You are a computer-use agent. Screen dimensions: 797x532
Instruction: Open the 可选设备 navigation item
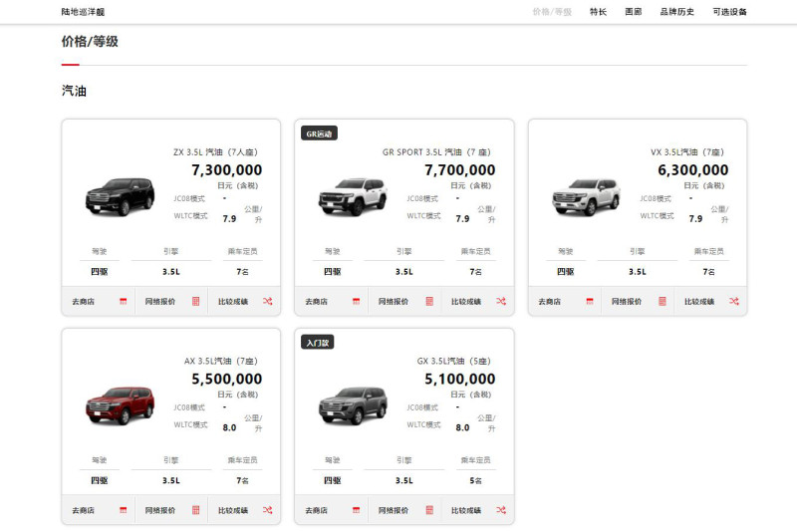click(729, 12)
